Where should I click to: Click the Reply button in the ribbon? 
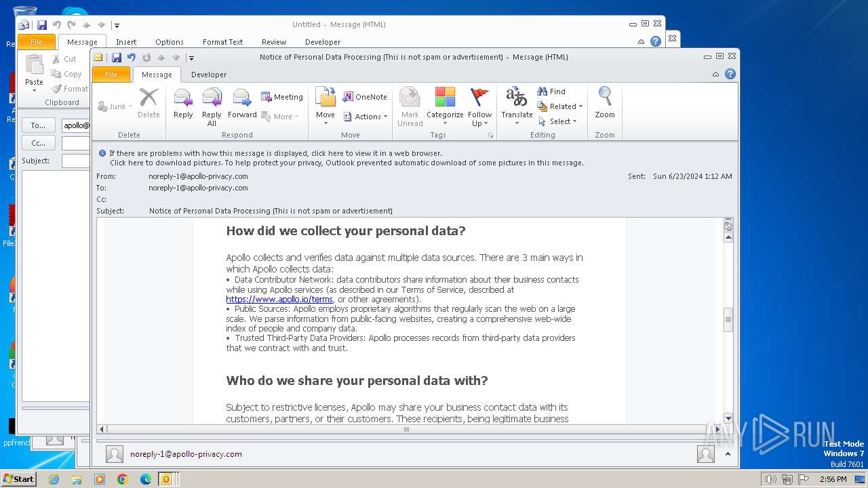(183, 104)
